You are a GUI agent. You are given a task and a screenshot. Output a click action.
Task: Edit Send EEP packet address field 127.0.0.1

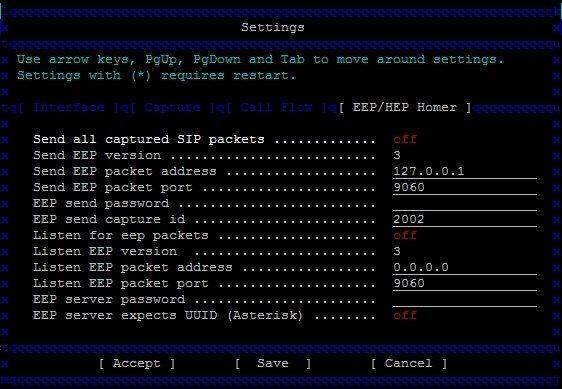pos(465,171)
